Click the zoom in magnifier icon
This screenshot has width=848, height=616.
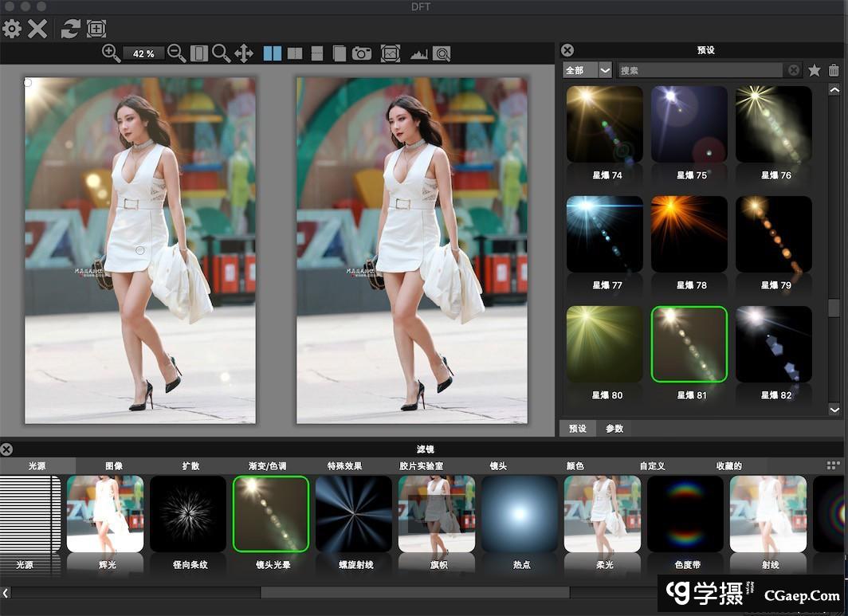111,53
